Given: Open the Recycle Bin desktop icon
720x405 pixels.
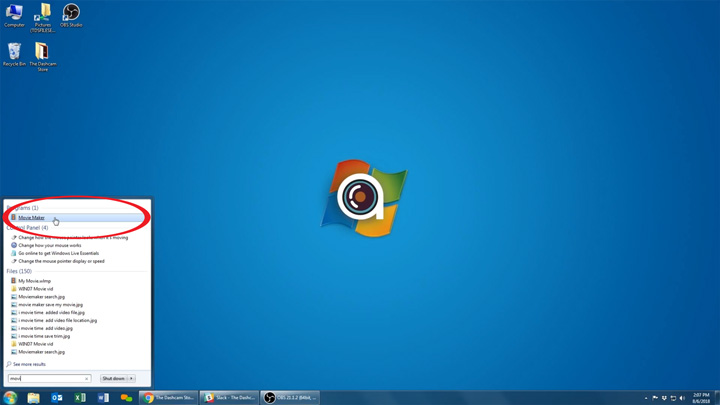Looking at the screenshot, I should point(14,52).
